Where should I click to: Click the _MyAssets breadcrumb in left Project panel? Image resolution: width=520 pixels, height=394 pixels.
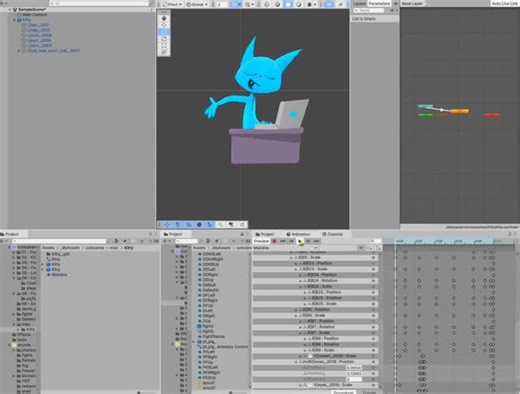pyautogui.click(x=69, y=248)
